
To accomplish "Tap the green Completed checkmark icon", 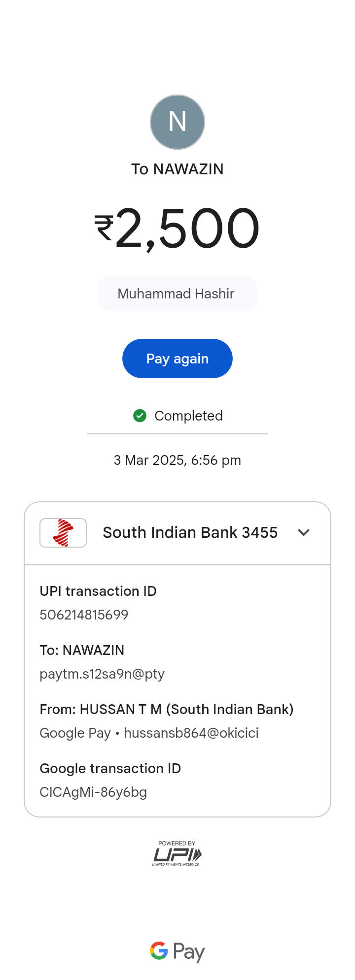I will 140,416.
